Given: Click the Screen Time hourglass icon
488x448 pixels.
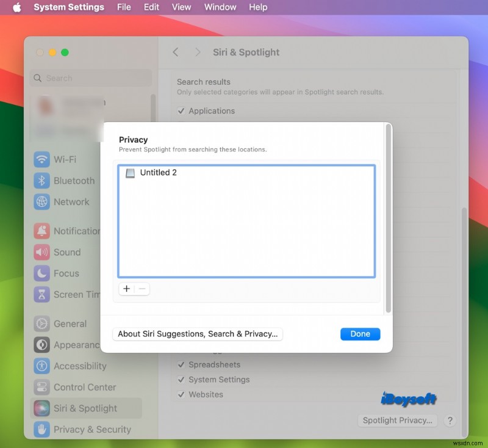Looking at the screenshot, I should pyautogui.click(x=41, y=295).
